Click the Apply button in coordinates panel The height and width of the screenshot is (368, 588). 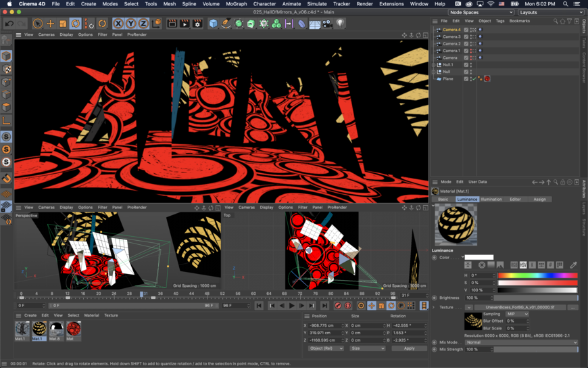tap(409, 348)
